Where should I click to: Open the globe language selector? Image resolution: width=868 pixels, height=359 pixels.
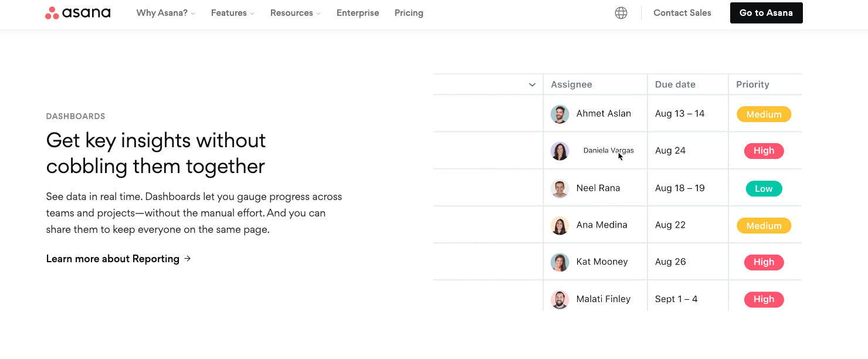tap(621, 13)
